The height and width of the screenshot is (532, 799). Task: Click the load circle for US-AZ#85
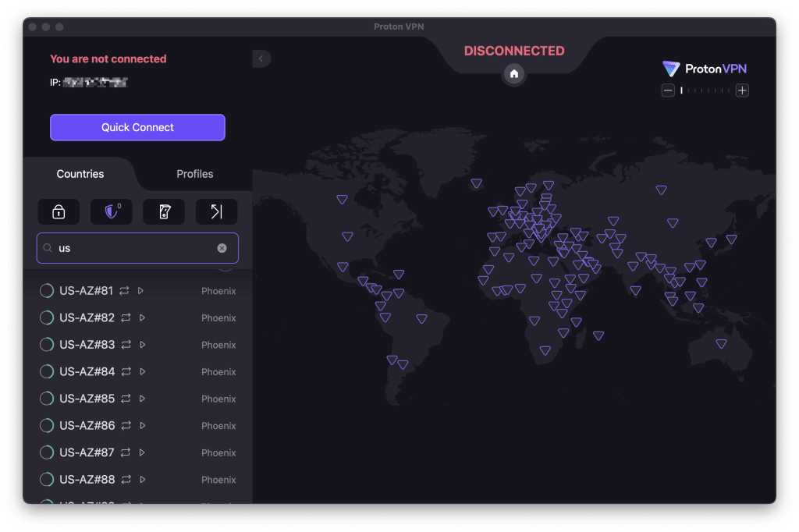pyautogui.click(x=46, y=399)
